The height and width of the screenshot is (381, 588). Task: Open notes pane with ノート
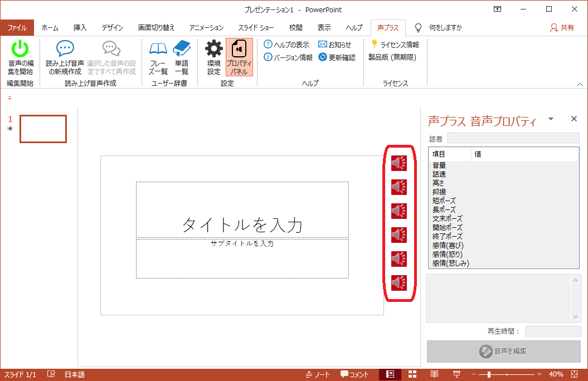(318, 375)
